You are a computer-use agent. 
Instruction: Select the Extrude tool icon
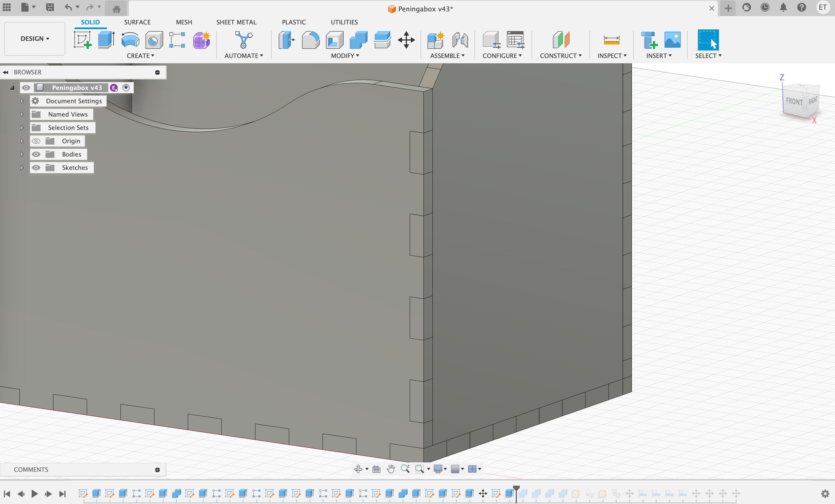(106, 40)
